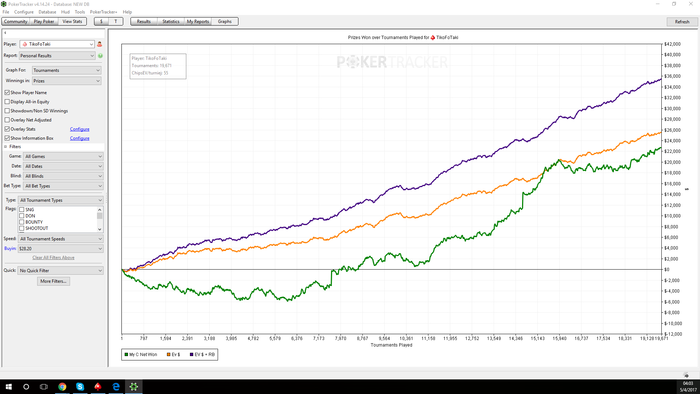The image size is (700, 394).
Task: Open the Winnings in dropdown
Action: click(67, 81)
